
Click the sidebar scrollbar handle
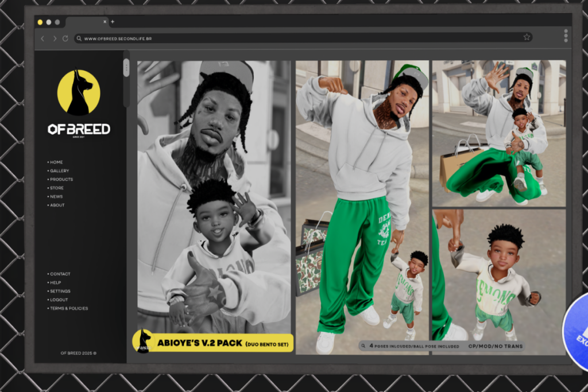tap(126, 68)
